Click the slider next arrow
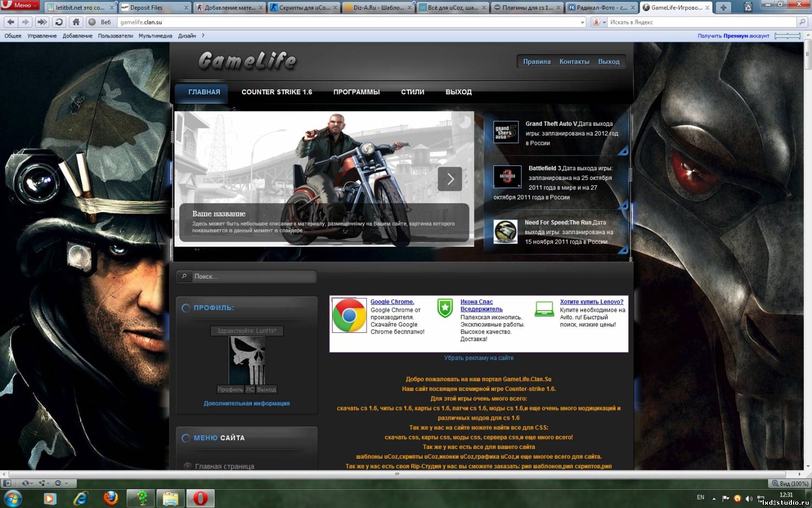The width and height of the screenshot is (812, 508). [450, 179]
